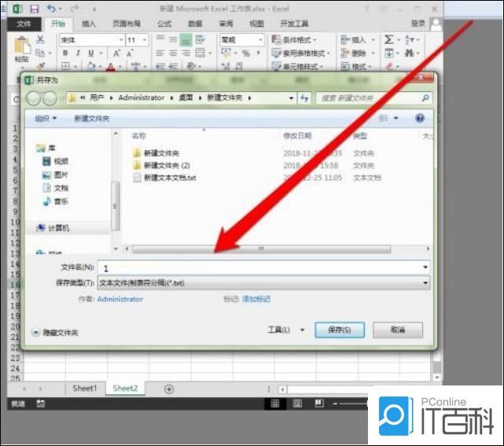This screenshot has width=504, height=446.
Task: Click the Undo icon in Quick Access Toolbar
Action: coord(51,9)
